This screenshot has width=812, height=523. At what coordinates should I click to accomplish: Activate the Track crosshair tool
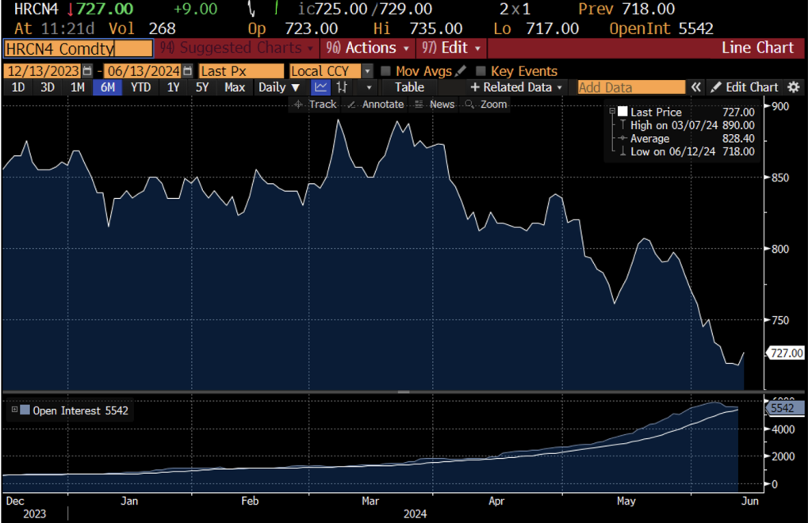tap(315, 105)
